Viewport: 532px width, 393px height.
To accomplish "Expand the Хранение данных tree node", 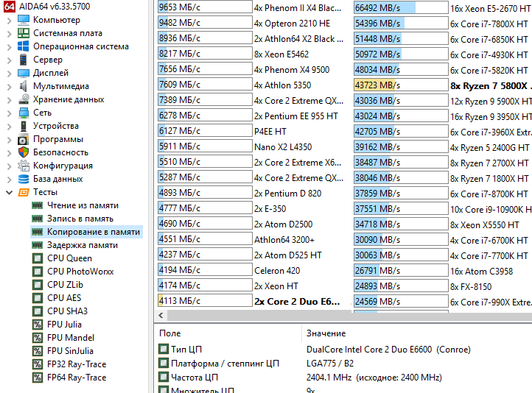I will click(9, 100).
